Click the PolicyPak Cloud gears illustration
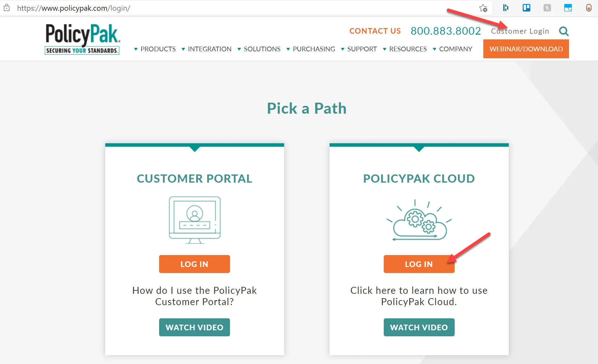Viewport: 598px width, 364px height. 419,220
